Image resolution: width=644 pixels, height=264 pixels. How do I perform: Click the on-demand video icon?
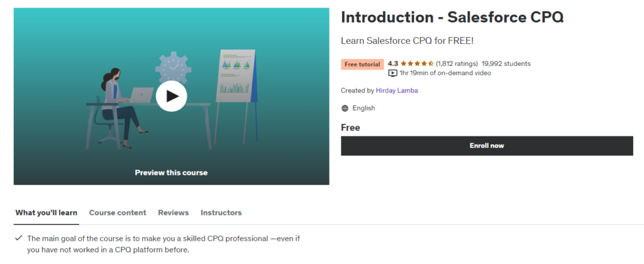tap(392, 73)
